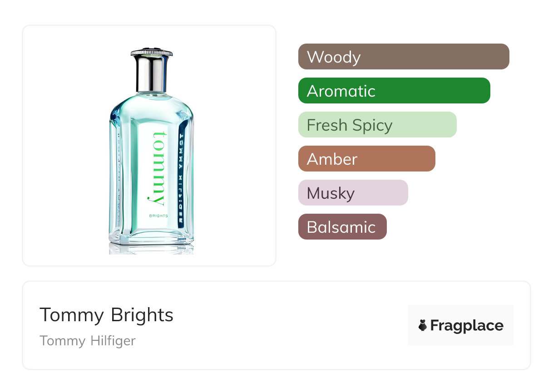Click the knurled top of the bottle cap
The width and height of the screenshot is (553, 392).
152,52
